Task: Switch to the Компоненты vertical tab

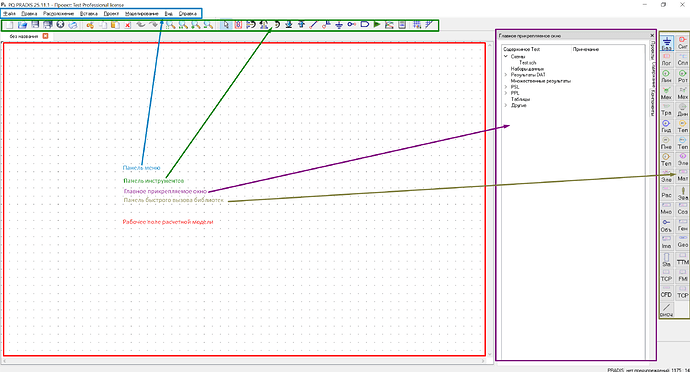Action: point(653,103)
